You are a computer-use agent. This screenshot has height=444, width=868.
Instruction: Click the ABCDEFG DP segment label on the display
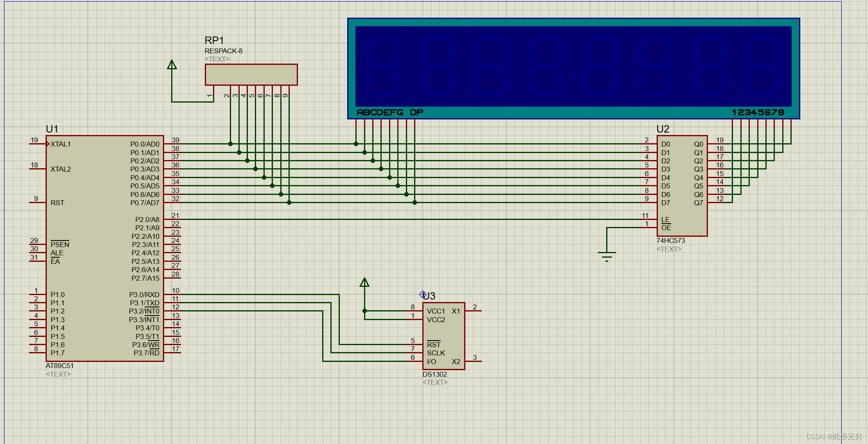(389, 112)
